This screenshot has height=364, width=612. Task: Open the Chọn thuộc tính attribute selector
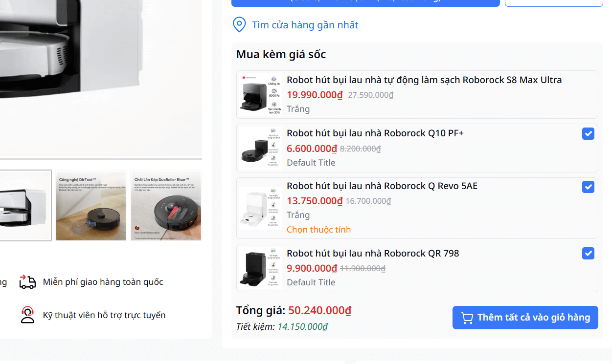point(318,229)
